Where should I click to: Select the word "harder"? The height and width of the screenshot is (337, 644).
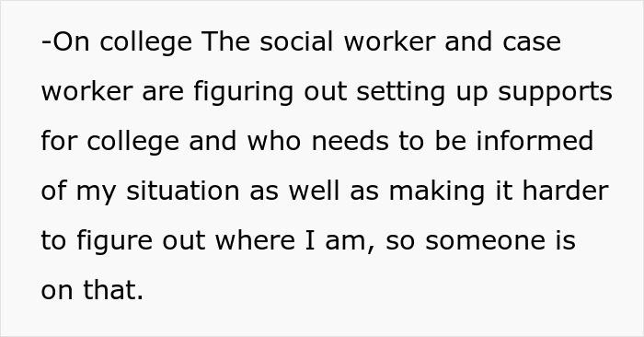coord(565,191)
